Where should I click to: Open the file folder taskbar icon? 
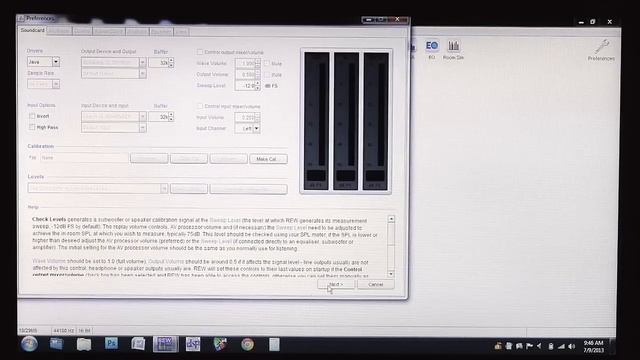84,344
